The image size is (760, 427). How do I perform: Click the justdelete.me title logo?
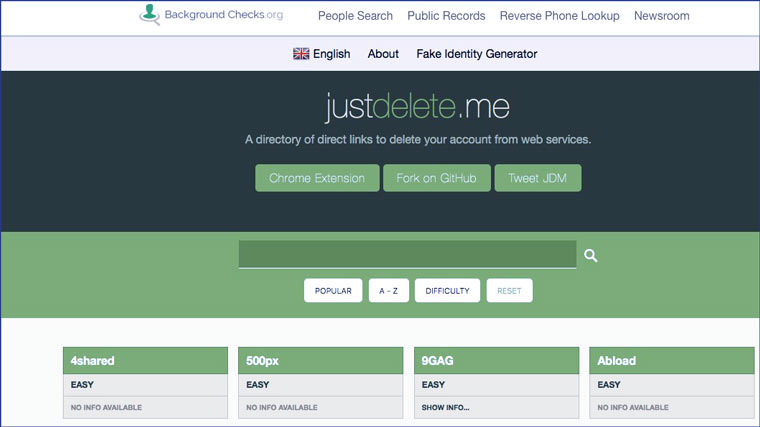418,107
